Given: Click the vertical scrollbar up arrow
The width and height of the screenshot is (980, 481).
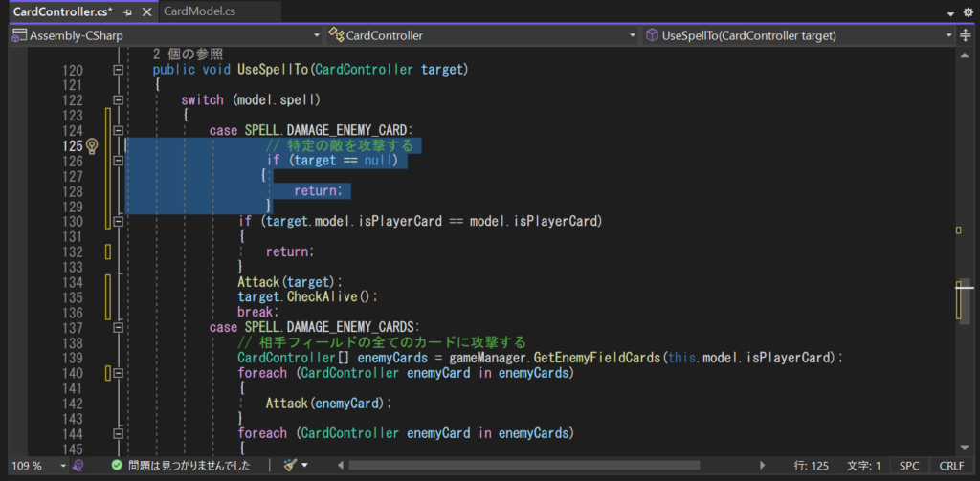Looking at the screenshot, I should 965,56.
